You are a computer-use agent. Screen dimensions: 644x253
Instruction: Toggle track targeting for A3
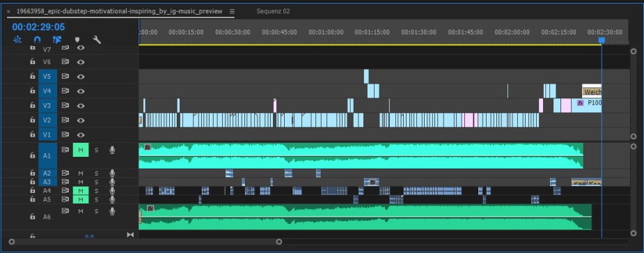[x=47, y=182]
